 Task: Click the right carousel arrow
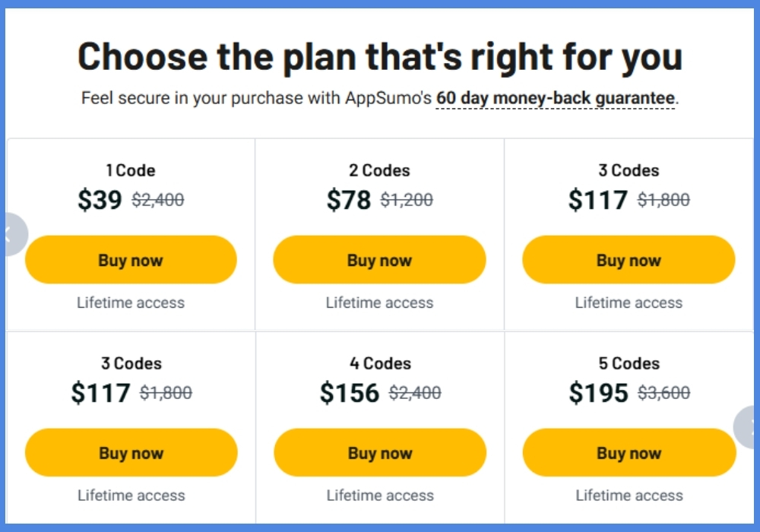[751, 426]
